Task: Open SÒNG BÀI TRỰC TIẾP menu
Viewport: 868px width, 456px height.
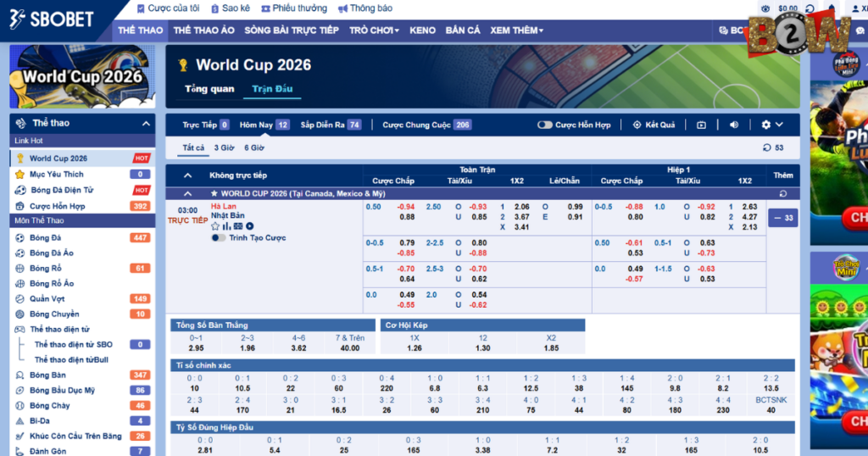Action: [292, 31]
